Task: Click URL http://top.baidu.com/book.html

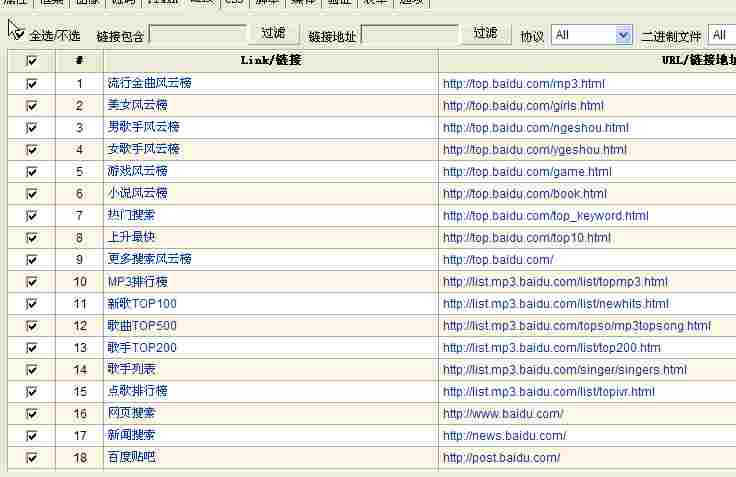Action: 525,193
